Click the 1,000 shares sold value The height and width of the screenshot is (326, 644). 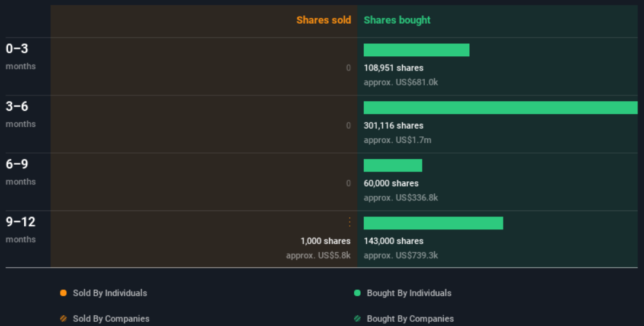pyautogui.click(x=325, y=241)
